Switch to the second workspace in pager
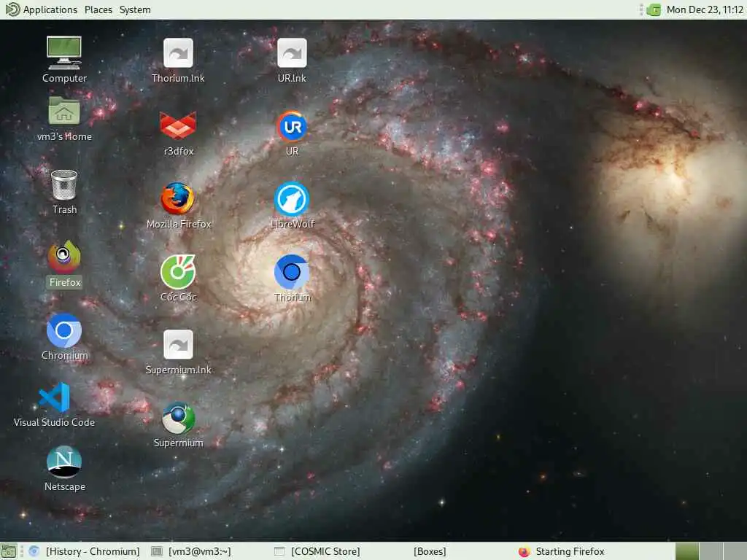 pos(711,551)
